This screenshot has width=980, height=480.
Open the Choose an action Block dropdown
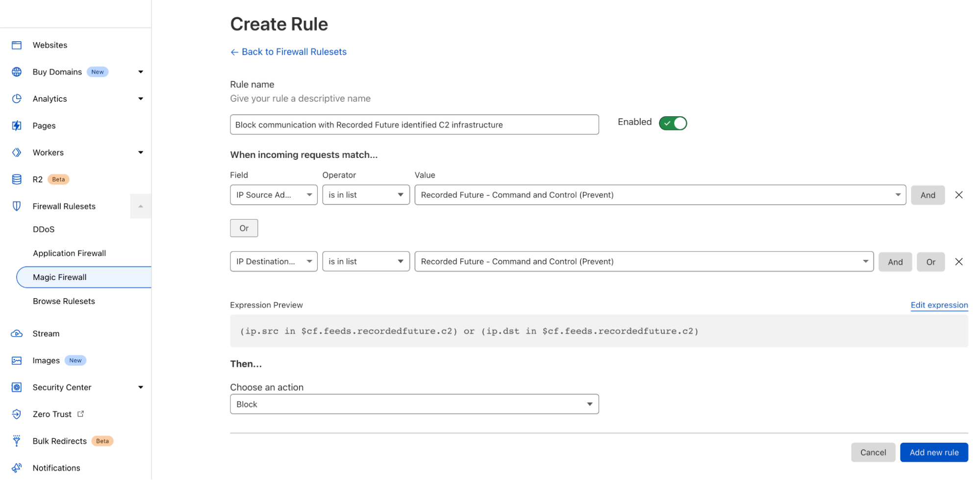pos(414,404)
